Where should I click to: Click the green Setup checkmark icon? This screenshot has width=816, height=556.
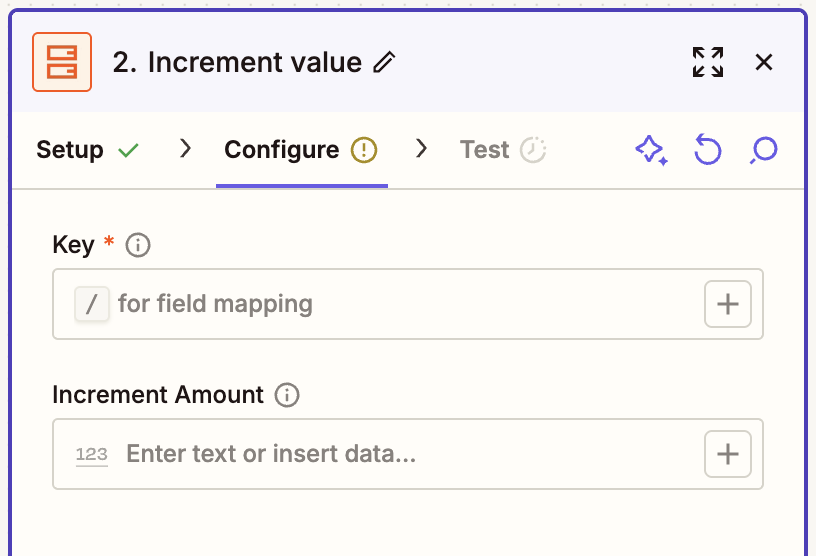click(128, 150)
